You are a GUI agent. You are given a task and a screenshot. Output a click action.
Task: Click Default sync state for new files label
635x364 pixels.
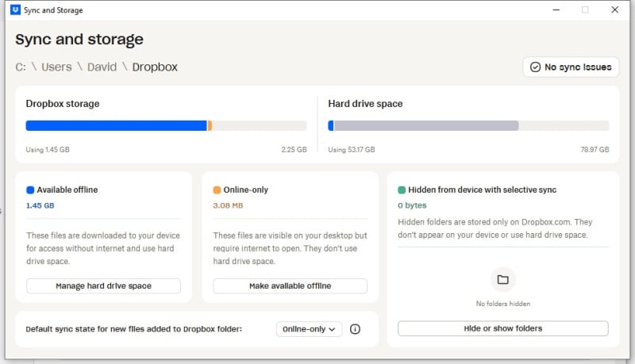pyautogui.click(x=133, y=329)
